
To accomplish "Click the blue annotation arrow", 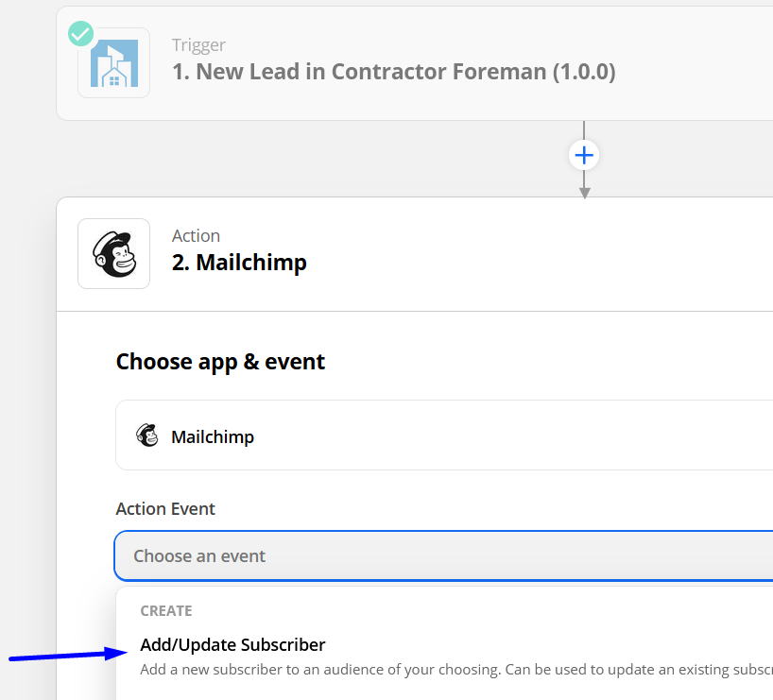I will [x=69, y=655].
